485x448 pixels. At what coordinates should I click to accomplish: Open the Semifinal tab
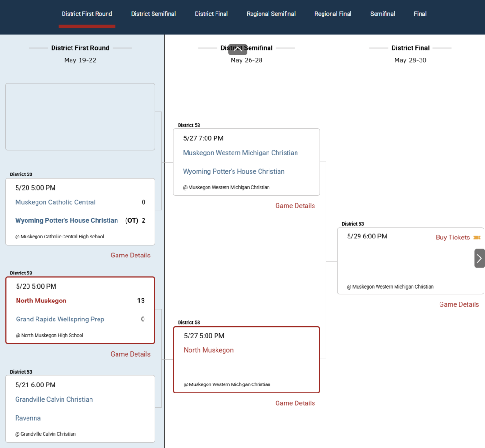coord(383,14)
